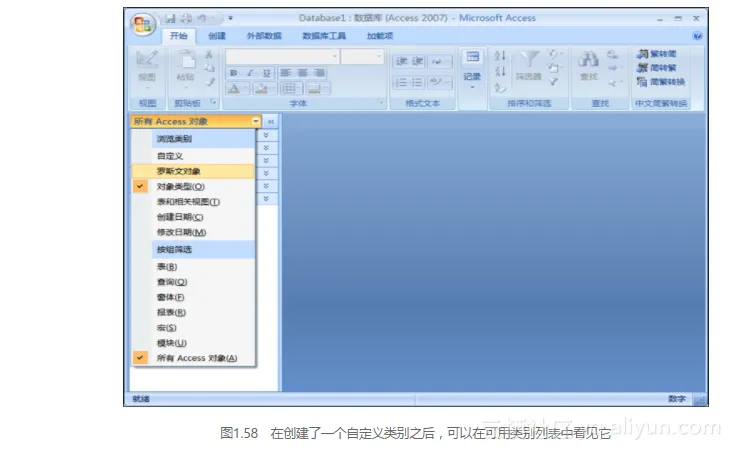Switch to the 创建 ribbon tab
The width and height of the screenshot is (732, 451).
217,36
